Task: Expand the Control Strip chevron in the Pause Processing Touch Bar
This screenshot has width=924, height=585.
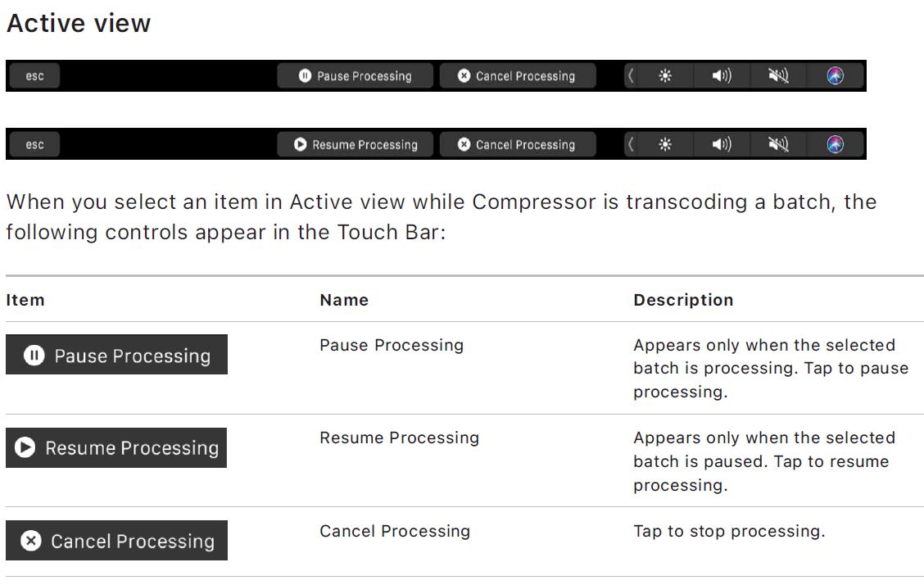Action: 631,76
